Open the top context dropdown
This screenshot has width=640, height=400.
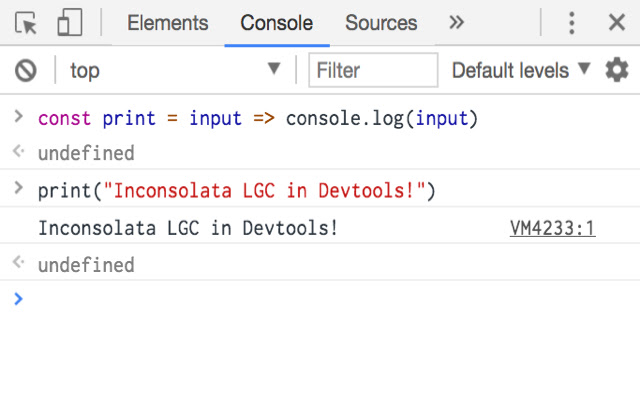click(x=175, y=70)
